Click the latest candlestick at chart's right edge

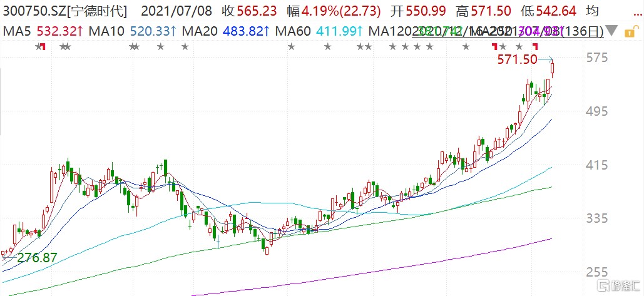tap(553, 69)
